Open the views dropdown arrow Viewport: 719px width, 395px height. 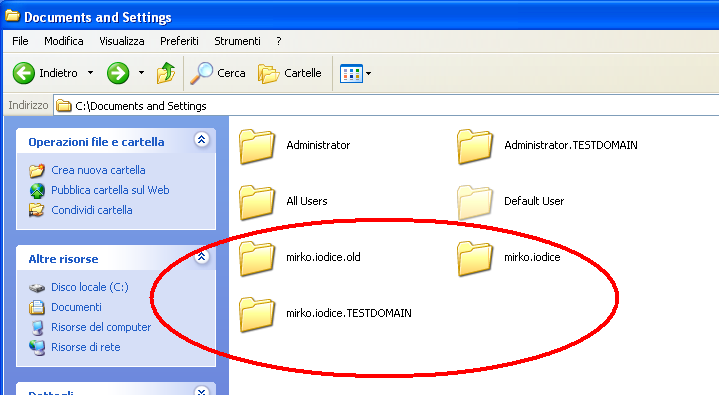(368, 73)
